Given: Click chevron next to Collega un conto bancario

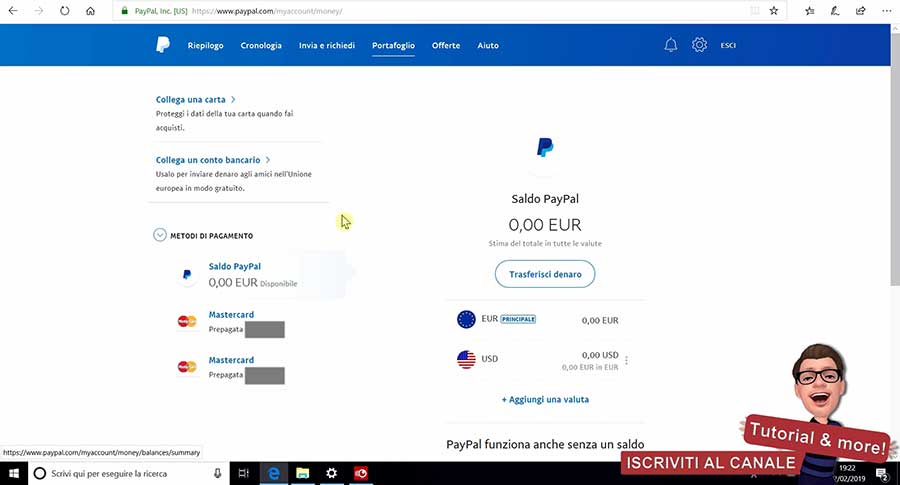Looking at the screenshot, I should [267, 160].
